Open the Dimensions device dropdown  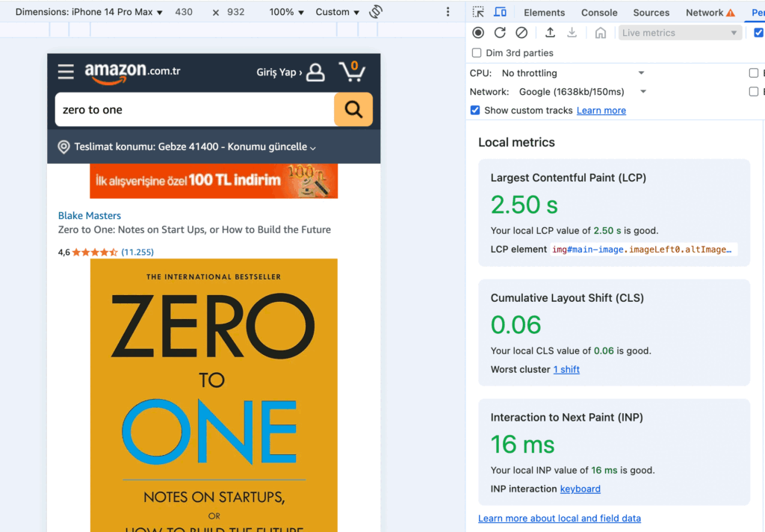[x=89, y=12]
